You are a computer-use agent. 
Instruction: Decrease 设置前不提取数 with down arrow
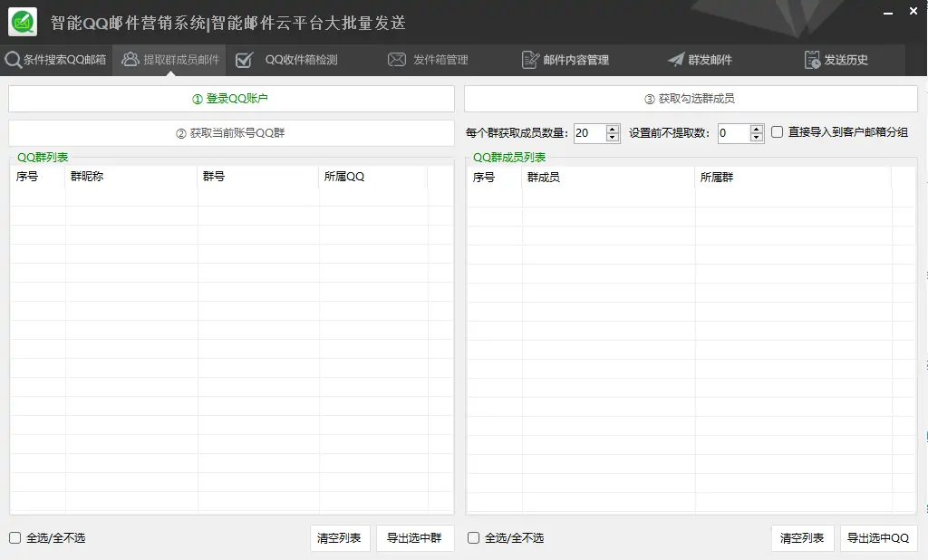(757, 138)
